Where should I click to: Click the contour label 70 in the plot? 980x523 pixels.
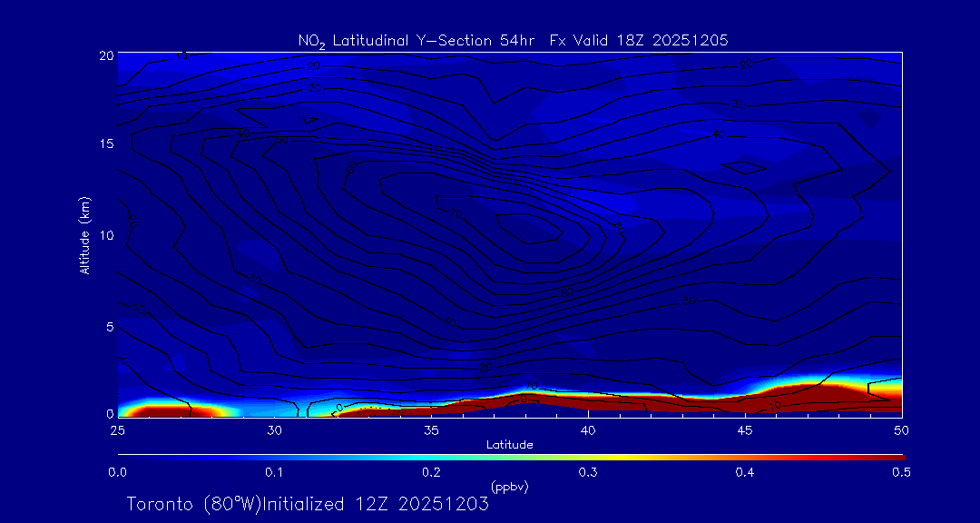(x=456, y=214)
